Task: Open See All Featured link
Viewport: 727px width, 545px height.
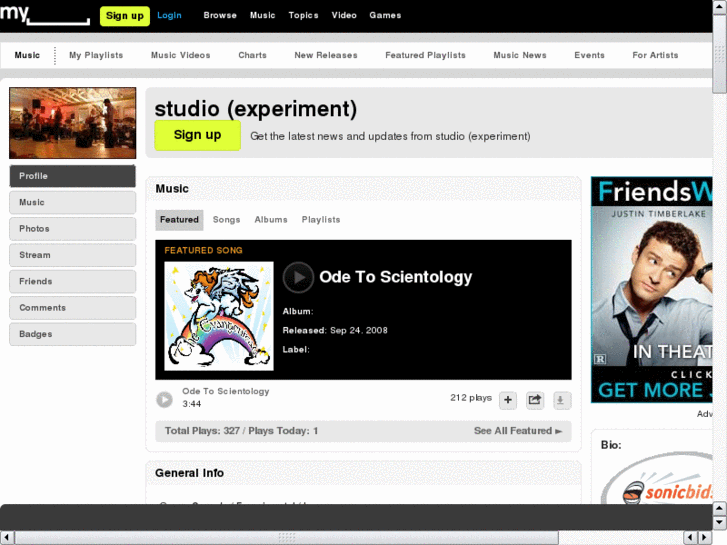Action: (x=517, y=431)
